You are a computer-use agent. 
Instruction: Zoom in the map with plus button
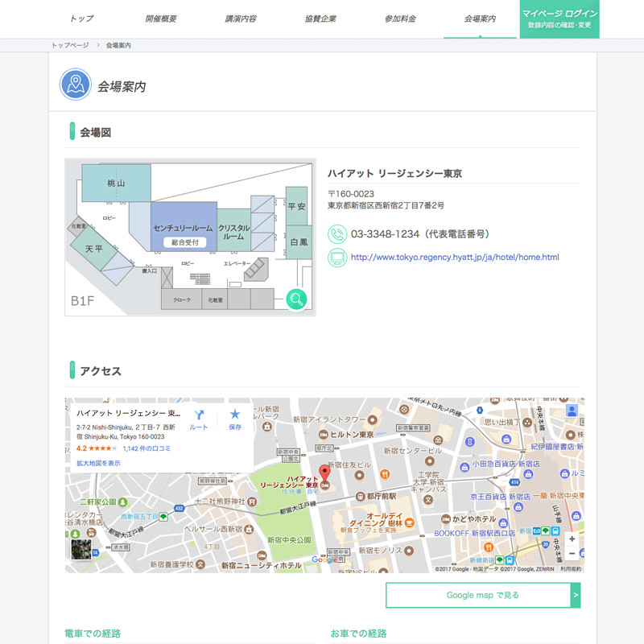pos(572,539)
